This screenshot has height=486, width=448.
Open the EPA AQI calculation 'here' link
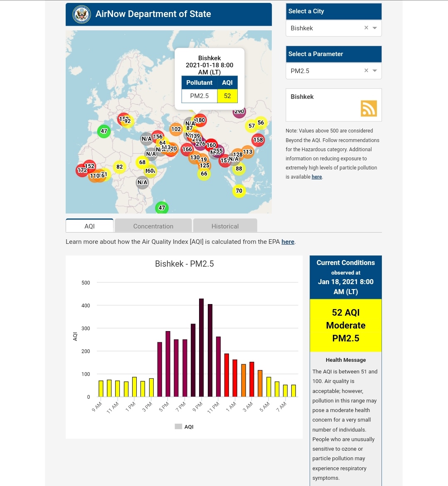point(288,242)
